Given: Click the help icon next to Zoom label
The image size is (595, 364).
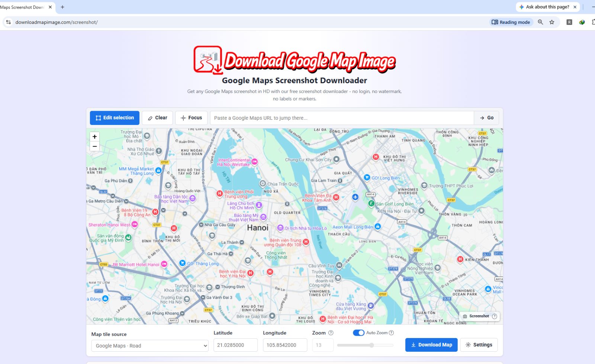Looking at the screenshot, I should click(x=331, y=333).
